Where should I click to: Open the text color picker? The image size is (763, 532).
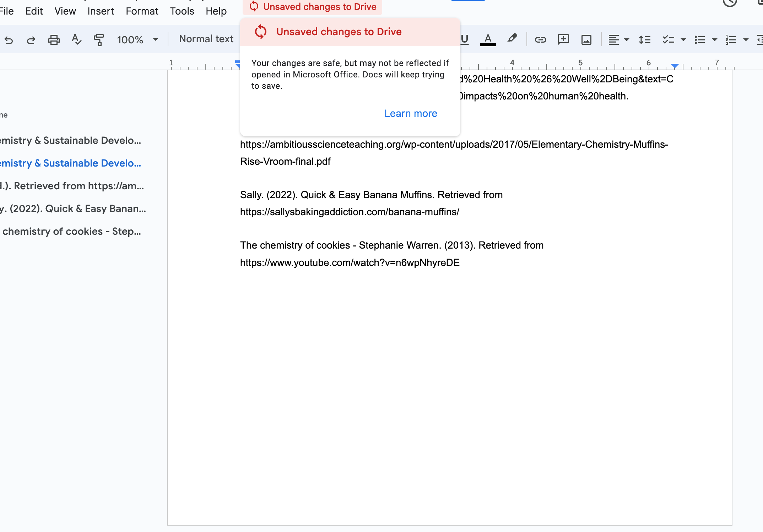pos(488,39)
